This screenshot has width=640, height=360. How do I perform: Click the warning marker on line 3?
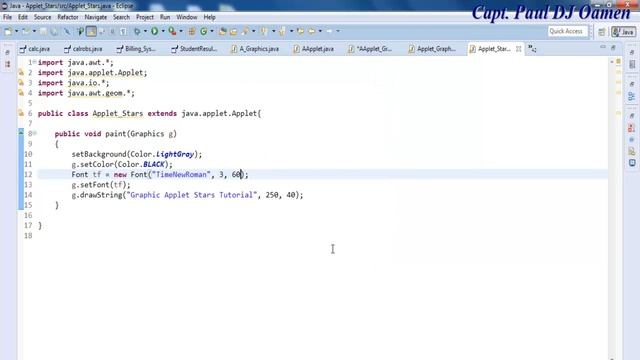tap(21, 83)
